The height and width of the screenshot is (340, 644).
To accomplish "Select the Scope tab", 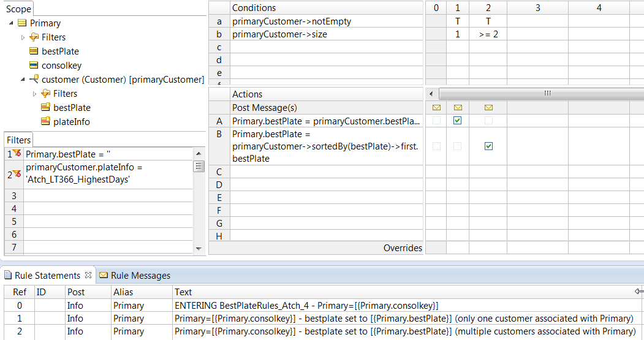I will (x=18, y=9).
